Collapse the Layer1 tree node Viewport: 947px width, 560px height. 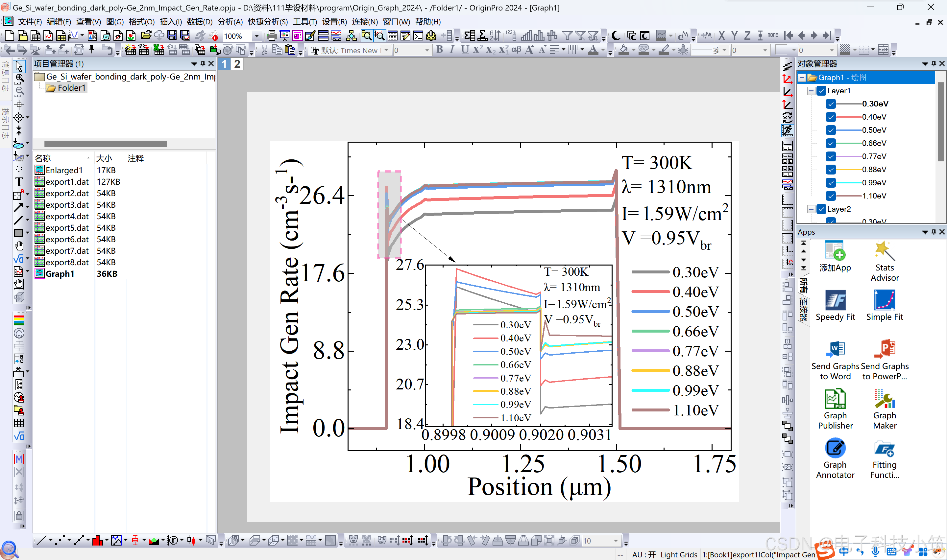coord(811,91)
